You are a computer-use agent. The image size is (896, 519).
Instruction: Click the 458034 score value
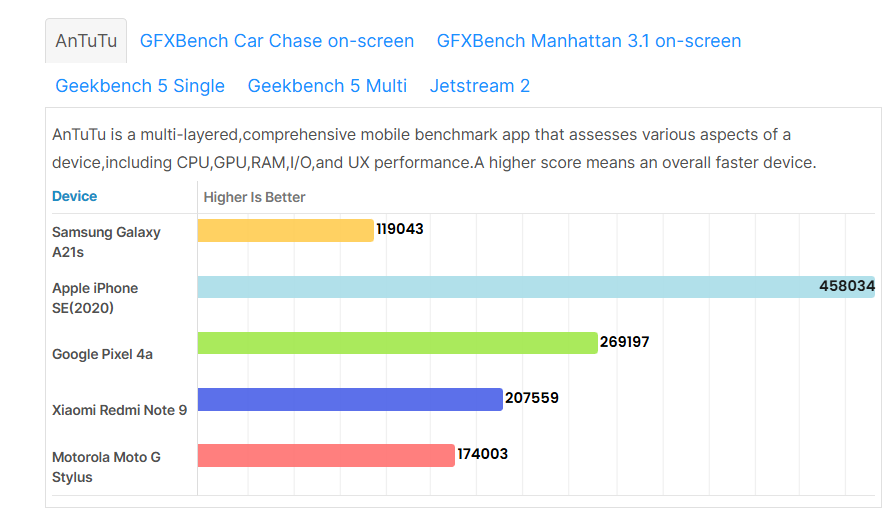tap(847, 286)
